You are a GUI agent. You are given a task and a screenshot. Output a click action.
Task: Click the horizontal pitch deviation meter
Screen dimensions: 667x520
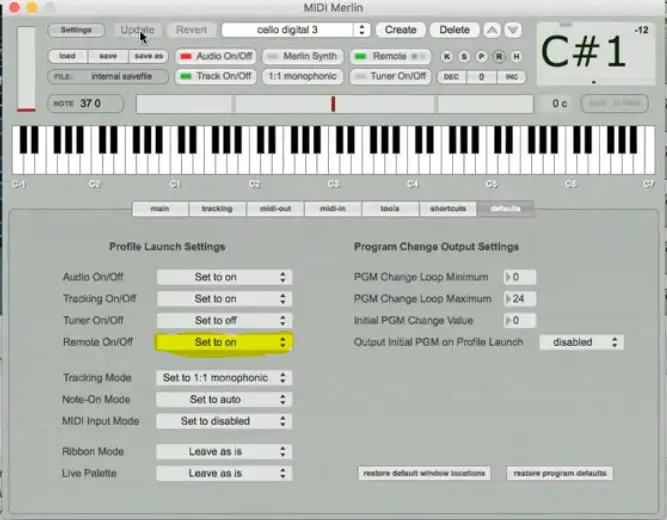click(335, 104)
